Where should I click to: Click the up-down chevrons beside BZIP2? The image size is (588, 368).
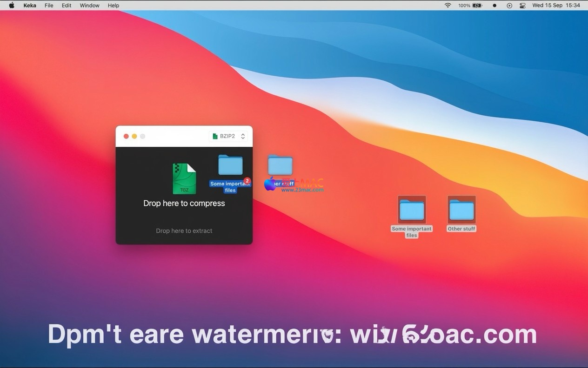[243, 136]
